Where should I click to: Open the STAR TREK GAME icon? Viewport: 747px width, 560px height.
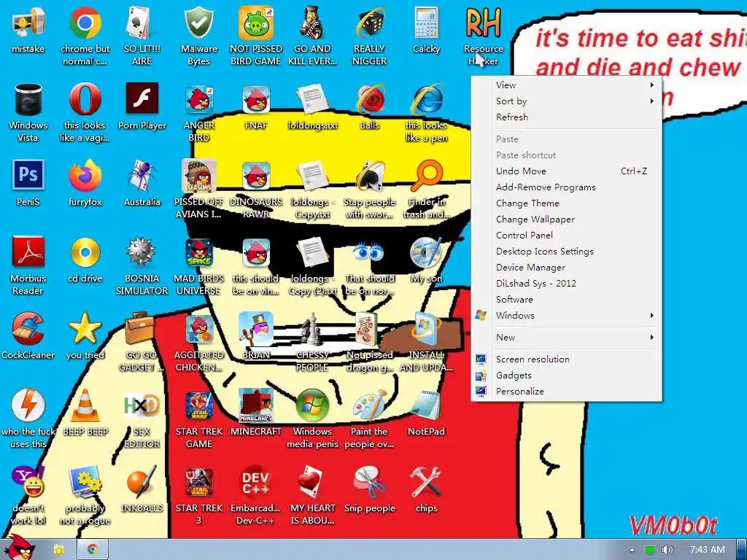click(x=198, y=405)
